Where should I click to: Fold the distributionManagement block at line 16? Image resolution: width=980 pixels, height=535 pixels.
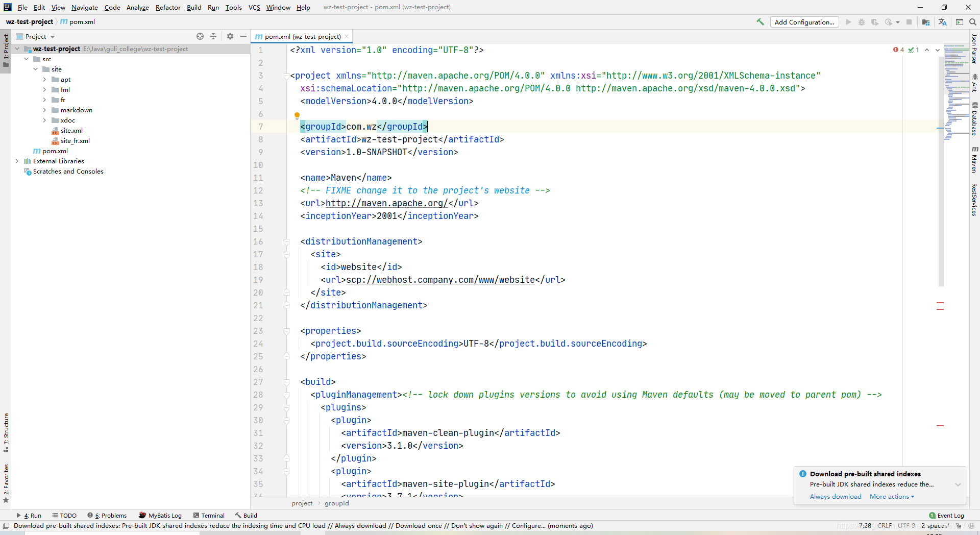(287, 241)
